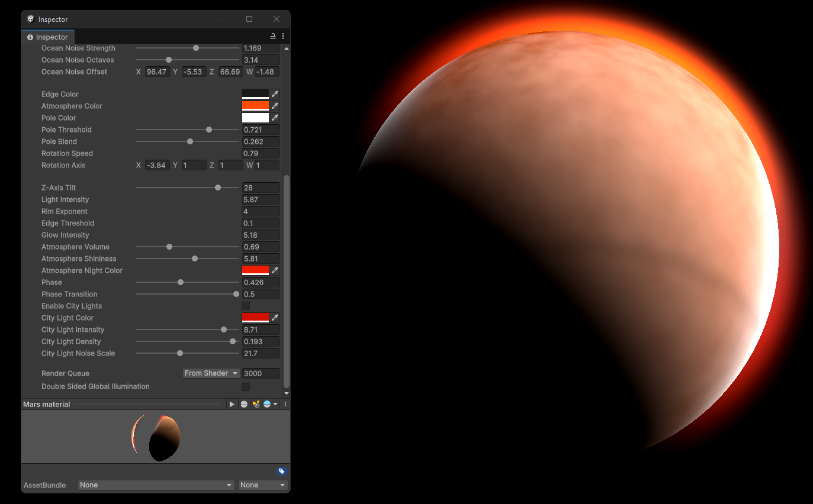The height and width of the screenshot is (504, 813).
Task: Open Mars material preview three-dot menu
Action: click(285, 404)
